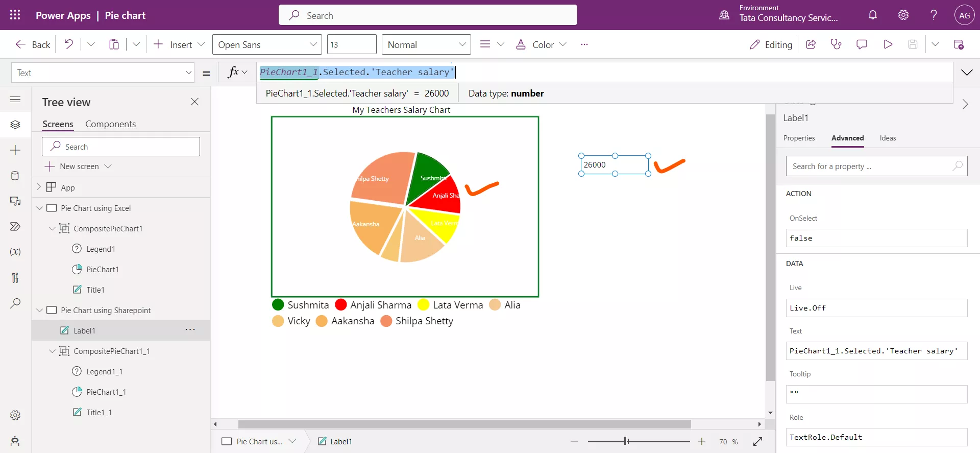This screenshot has height=453, width=980.
Task: Zoom in with plus button
Action: pyautogui.click(x=702, y=441)
